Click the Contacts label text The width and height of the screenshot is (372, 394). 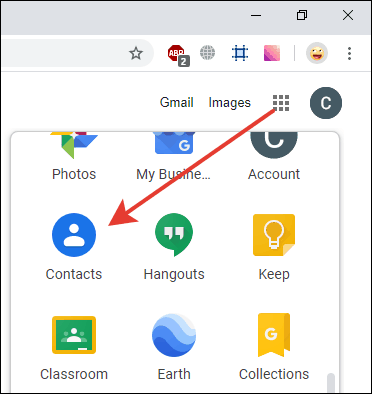click(x=74, y=274)
